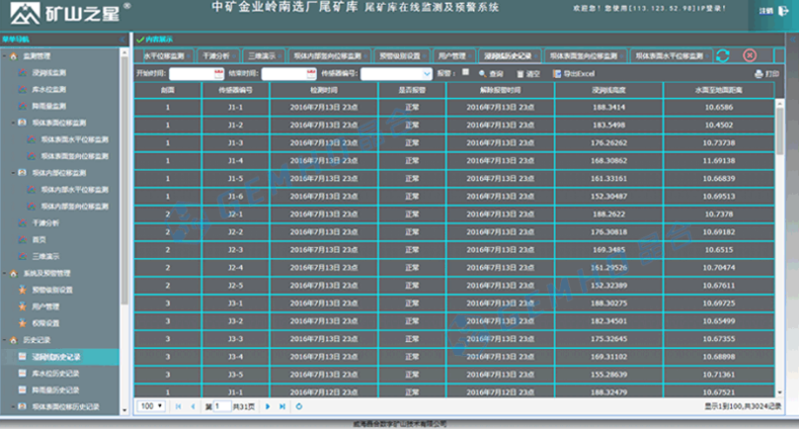Open the 传感器编号 sensor number dropdown
The width and height of the screenshot is (802, 432).
425,74
